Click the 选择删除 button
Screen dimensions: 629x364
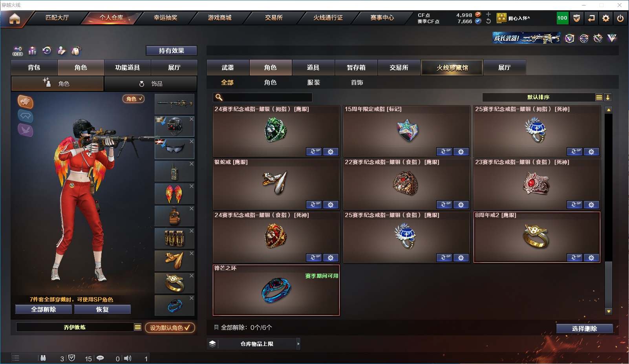point(585,329)
